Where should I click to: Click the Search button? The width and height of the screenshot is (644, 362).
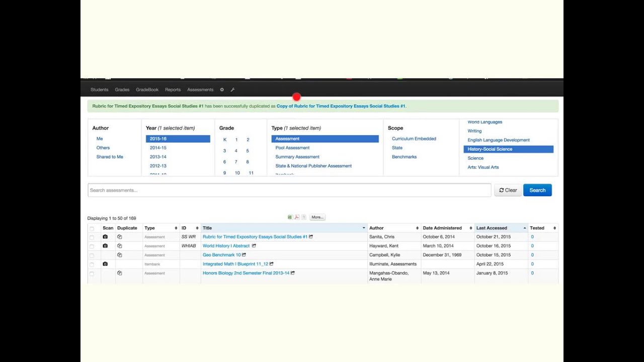coord(537,190)
